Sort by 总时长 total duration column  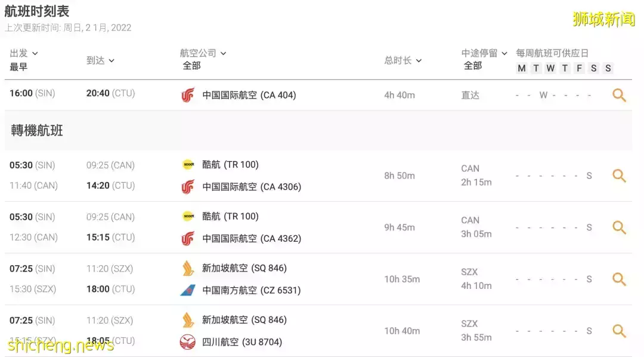pos(403,60)
